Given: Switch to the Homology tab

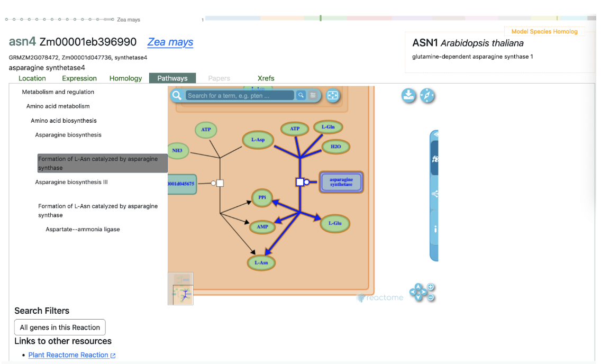Looking at the screenshot, I should coord(125,78).
